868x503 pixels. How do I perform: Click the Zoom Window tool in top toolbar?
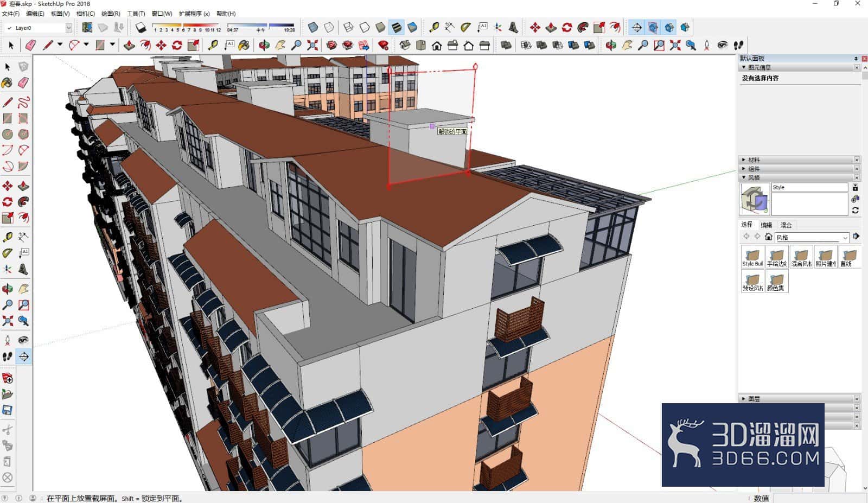659,45
